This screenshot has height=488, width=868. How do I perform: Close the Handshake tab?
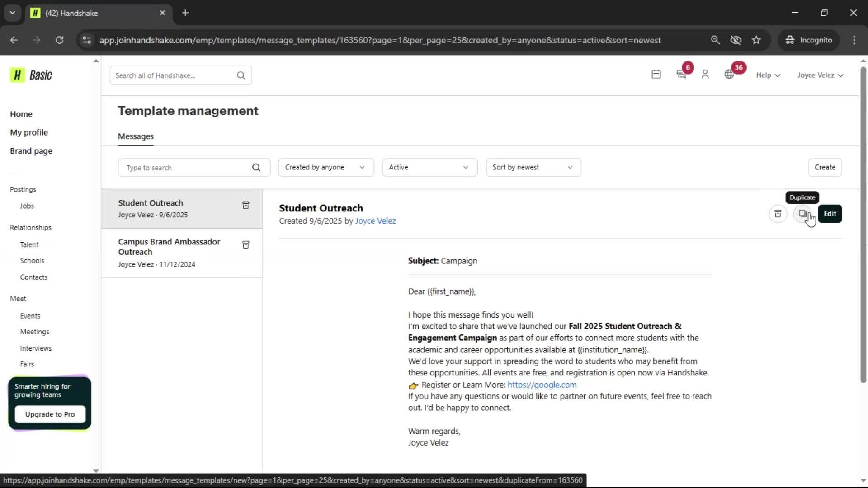click(163, 13)
